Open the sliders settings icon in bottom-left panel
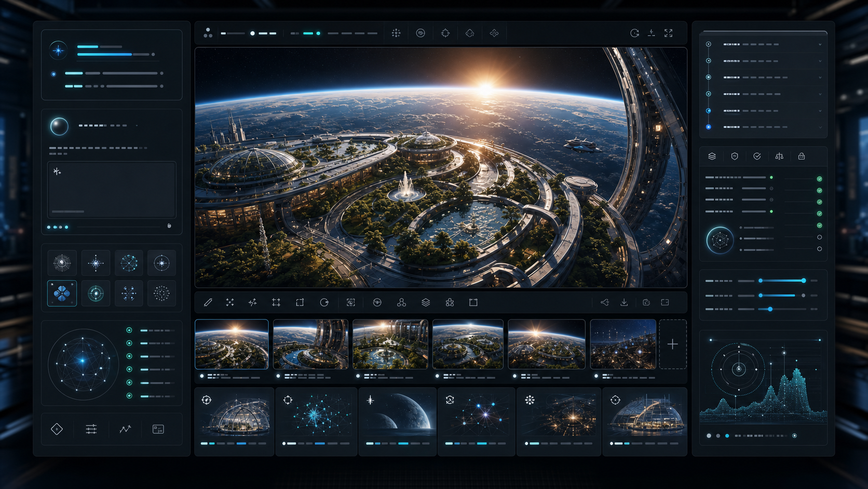 (91, 429)
